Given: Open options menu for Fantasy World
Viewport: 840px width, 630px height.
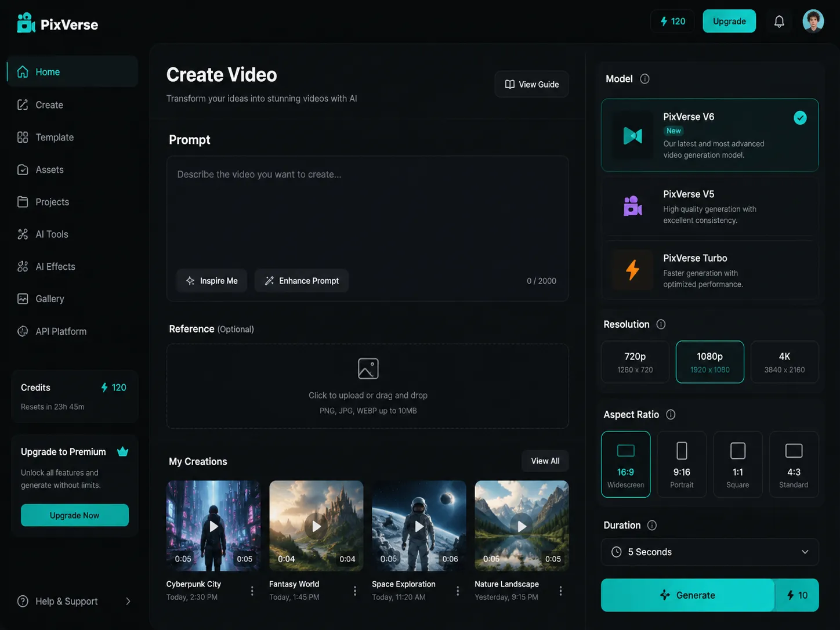Looking at the screenshot, I should point(355,591).
